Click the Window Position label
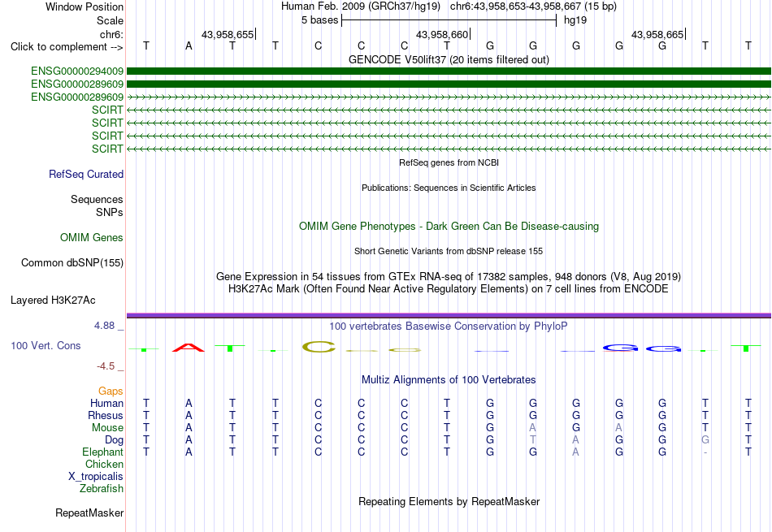Screen dimensions: 772x532 click(85, 6)
